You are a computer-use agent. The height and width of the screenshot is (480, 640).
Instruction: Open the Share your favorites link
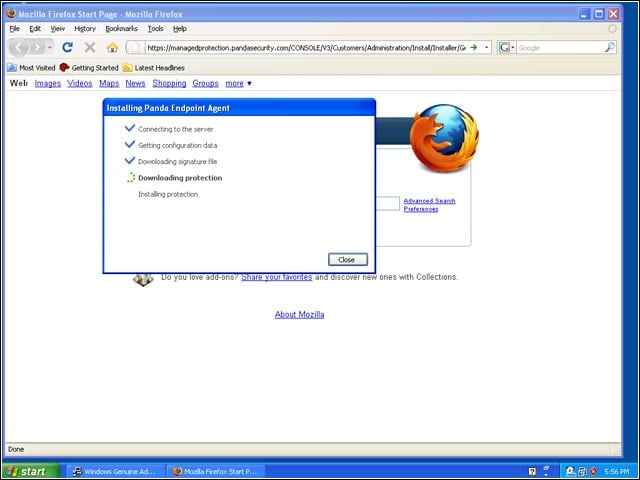(x=276, y=277)
